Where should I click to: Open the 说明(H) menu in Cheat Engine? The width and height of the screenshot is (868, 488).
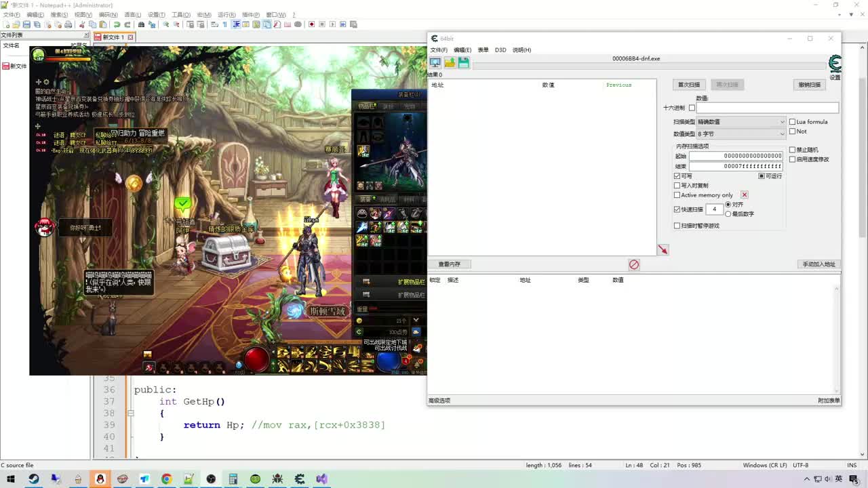[x=521, y=50]
